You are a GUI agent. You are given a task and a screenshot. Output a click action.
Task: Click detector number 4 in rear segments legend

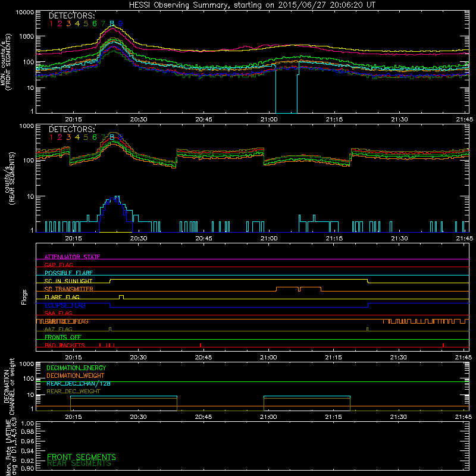click(x=77, y=137)
